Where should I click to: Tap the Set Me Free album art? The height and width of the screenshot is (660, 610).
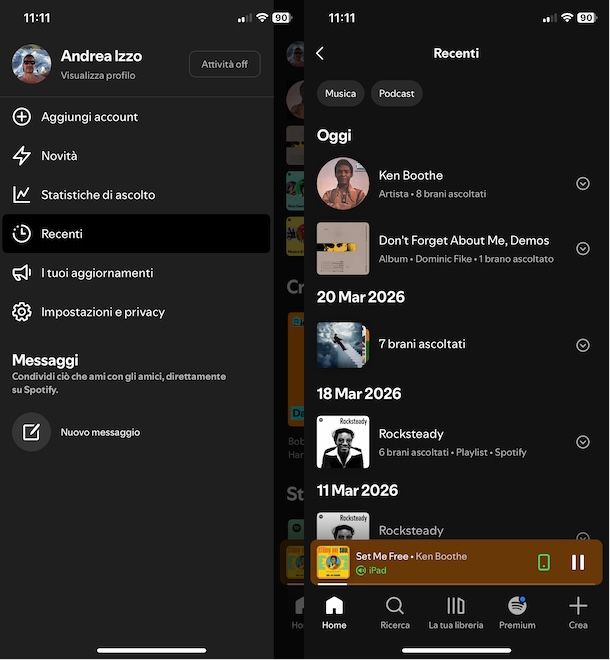(333, 562)
